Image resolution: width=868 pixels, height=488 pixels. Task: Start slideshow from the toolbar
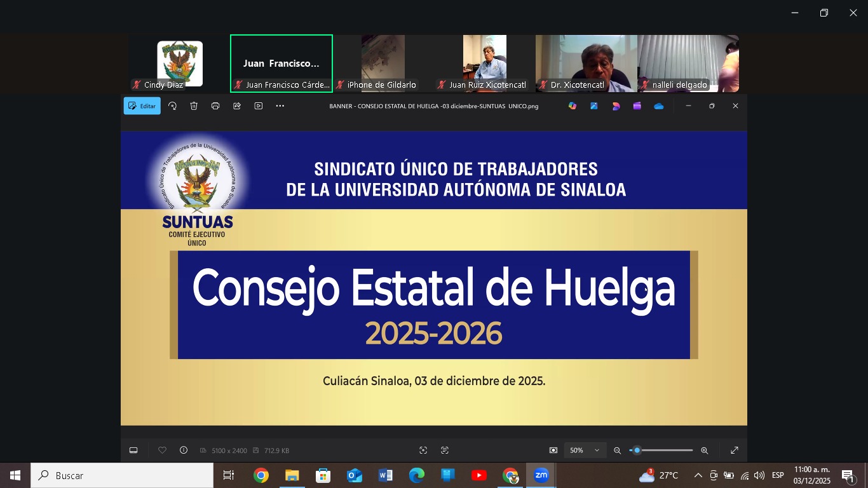point(259,106)
